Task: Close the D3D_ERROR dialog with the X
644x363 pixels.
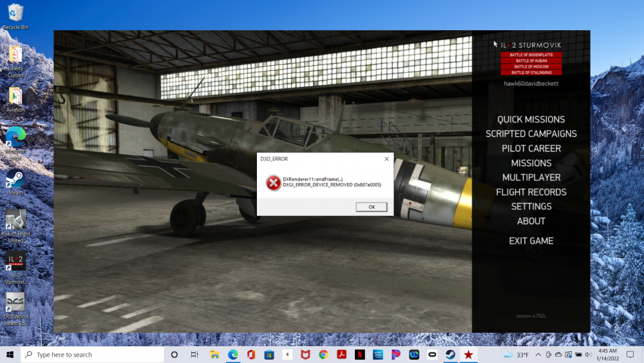Action: click(x=386, y=159)
